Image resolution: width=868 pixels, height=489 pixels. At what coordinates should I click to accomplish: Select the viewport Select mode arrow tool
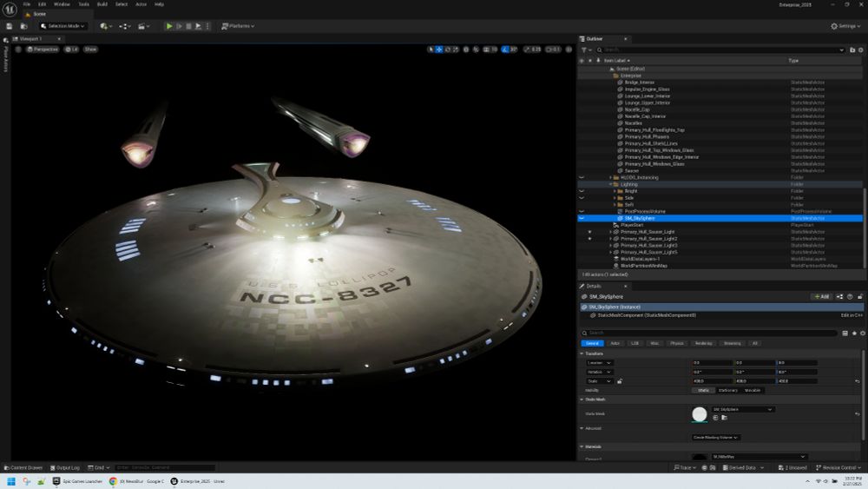point(431,50)
